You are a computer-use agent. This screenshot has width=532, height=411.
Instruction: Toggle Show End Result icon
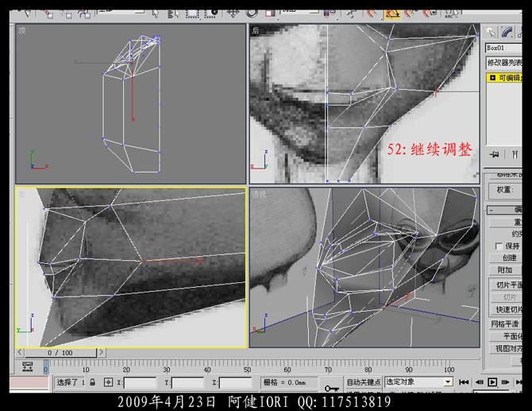[x=515, y=154]
